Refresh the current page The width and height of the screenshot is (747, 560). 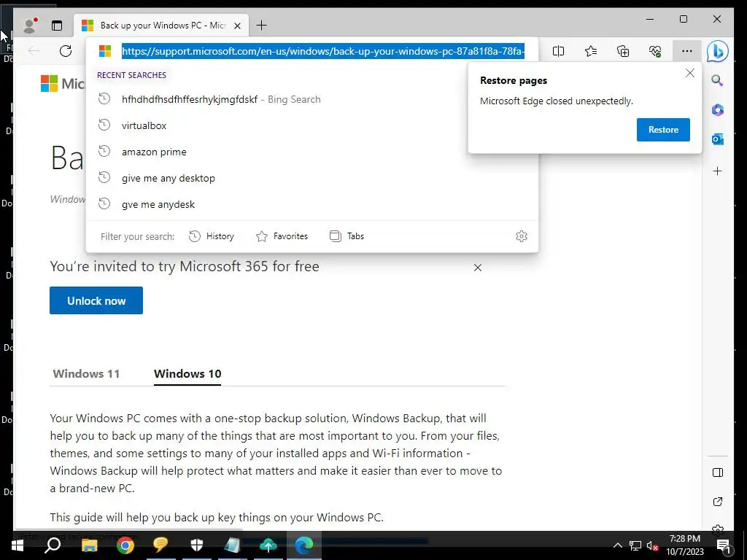(66, 51)
